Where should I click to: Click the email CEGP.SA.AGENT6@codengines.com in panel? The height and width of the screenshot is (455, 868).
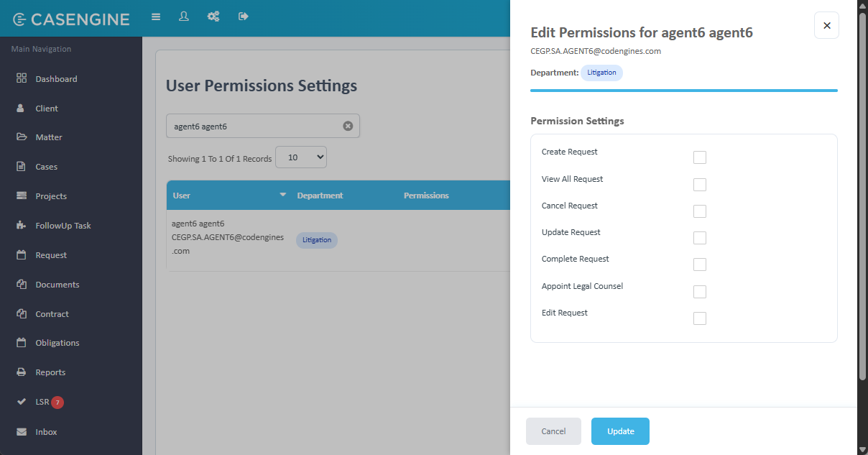(596, 51)
